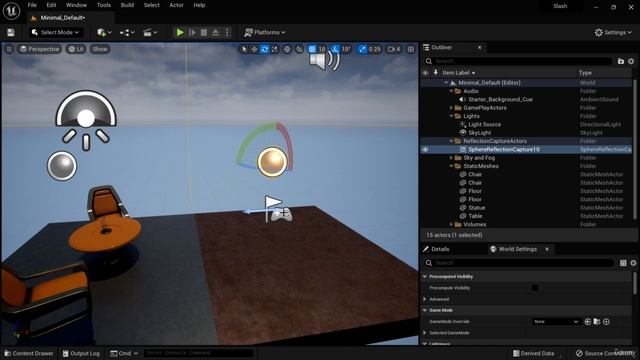Choose the select objects cursor tool
Image resolution: width=640 pixels, height=360 pixels.
(244, 49)
